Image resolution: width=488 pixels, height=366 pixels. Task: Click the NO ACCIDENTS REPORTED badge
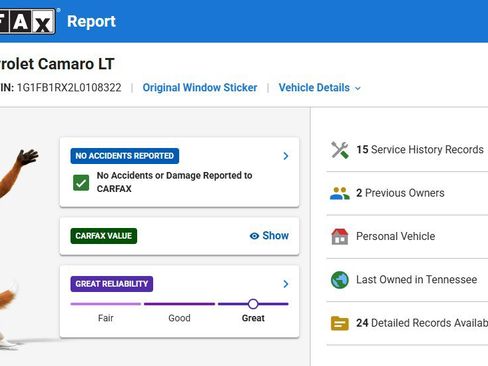125,156
